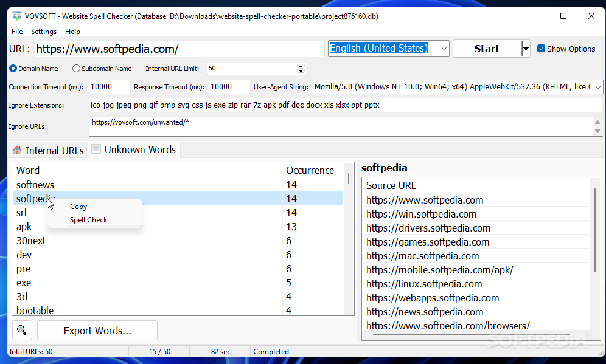
Task: Uncheck the Show Options checkbox
Action: (541, 49)
